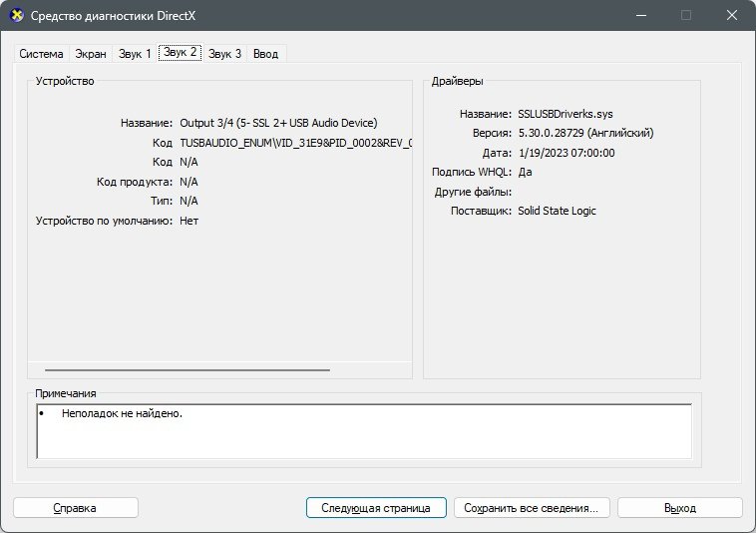This screenshot has height=533, width=756.
Task: Click the 'Подпись WHQL:' label
Action: 472,172
